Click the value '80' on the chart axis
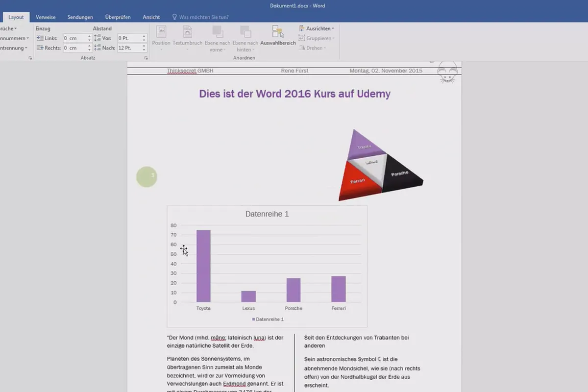Screen dimensions: 588x392 [173, 225]
